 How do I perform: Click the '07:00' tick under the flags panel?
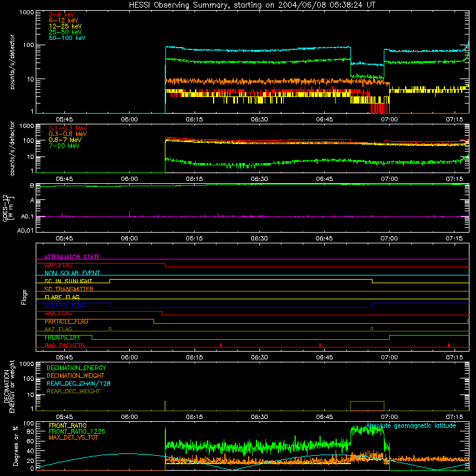click(x=389, y=358)
